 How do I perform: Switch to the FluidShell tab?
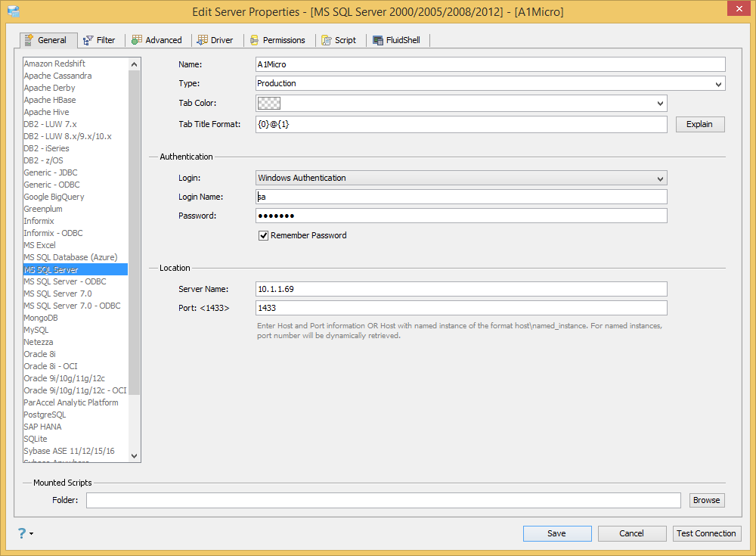point(397,40)
